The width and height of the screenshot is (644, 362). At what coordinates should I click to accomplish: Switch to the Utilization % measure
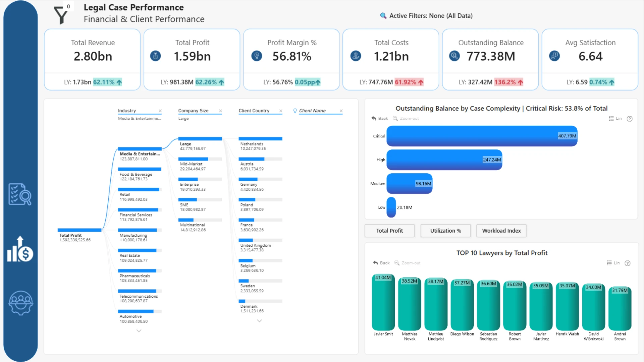tap(445, 231)
